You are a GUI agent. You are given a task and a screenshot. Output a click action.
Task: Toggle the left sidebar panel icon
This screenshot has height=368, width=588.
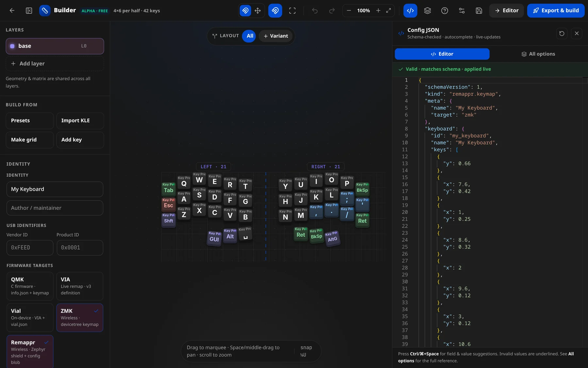click(29, 10)
